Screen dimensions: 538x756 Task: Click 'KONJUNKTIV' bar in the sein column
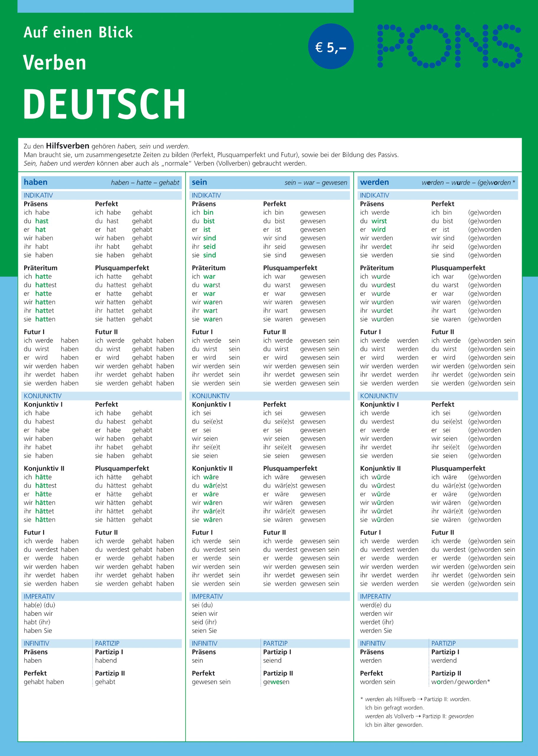point(270,396)
